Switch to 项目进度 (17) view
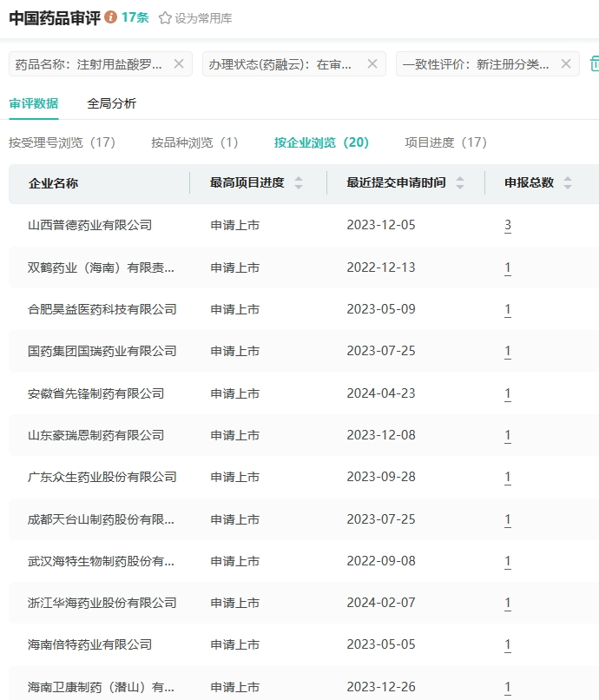This screenshot has height=700, width=599. tap(445, 142)
